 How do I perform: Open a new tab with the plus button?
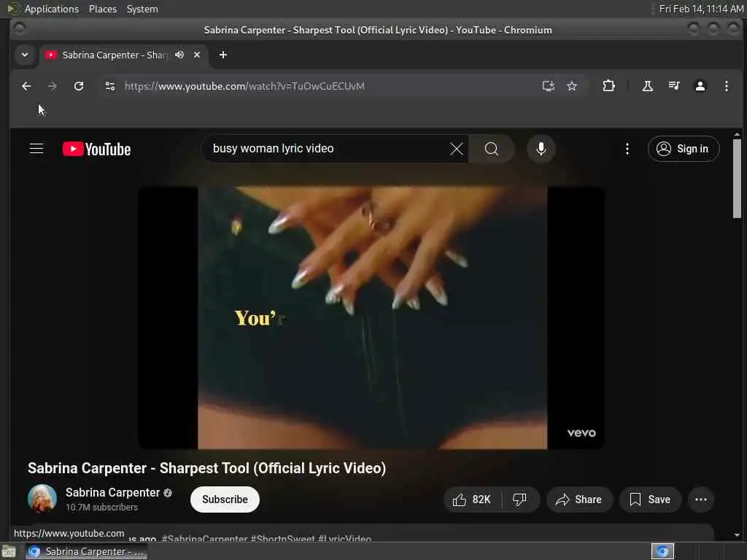pyautogui.click(x=223, y=55)
